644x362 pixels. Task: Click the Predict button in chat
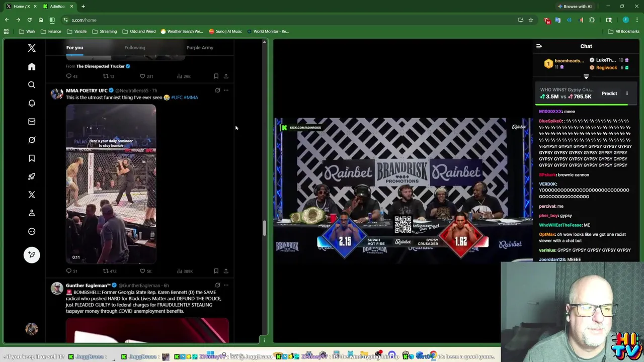coord(609,94)
